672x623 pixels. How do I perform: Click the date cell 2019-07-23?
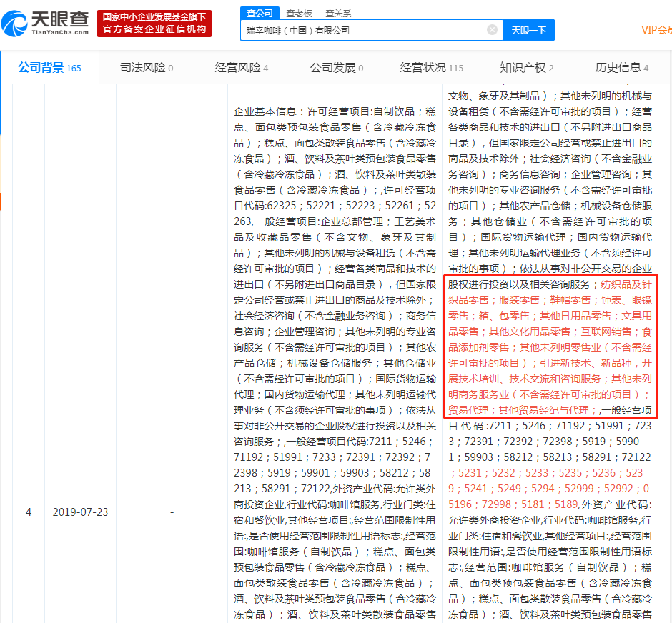coord(80,512)
